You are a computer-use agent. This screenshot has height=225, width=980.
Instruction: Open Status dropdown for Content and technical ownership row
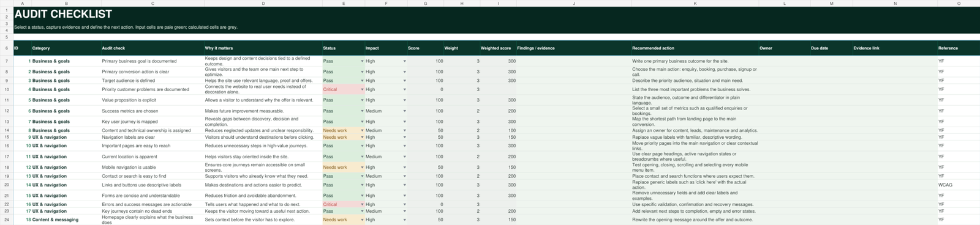pos(362,130)
